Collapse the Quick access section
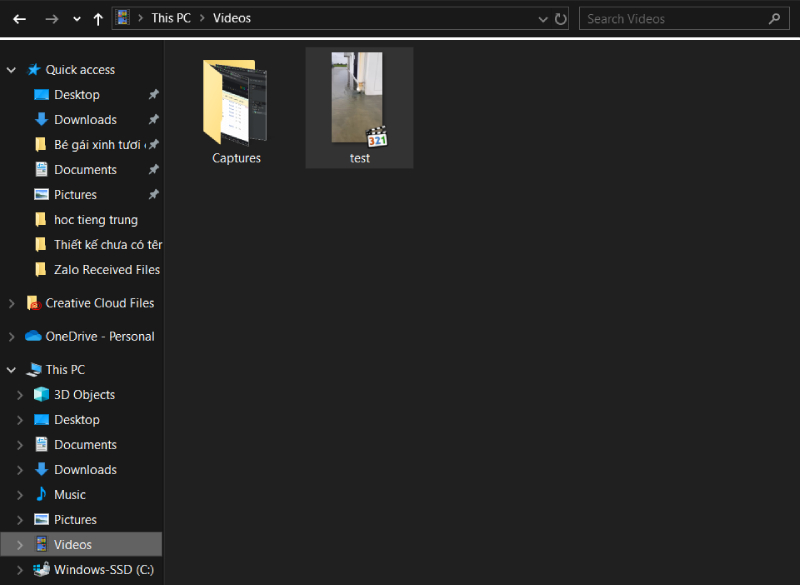This screenshot has height=585, width=800. [12, 70]
